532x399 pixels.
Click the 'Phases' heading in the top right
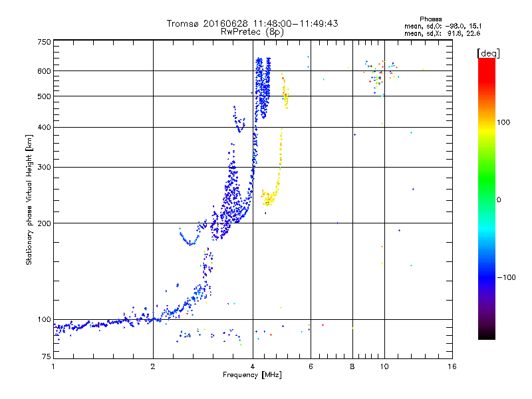(x=430, y=19)
